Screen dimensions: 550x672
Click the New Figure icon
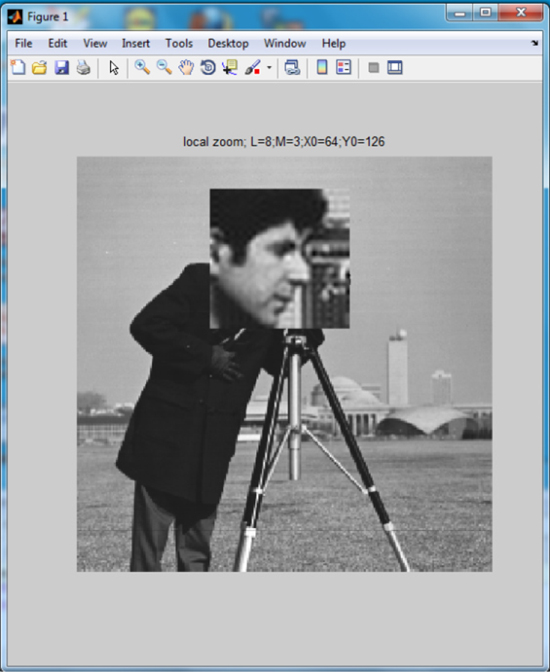coord(18,67)
